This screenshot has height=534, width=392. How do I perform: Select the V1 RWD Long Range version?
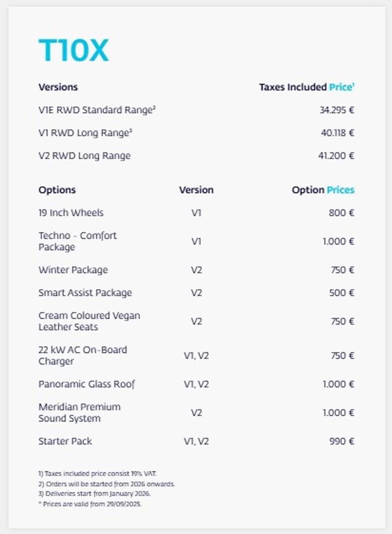coord(86,133)
